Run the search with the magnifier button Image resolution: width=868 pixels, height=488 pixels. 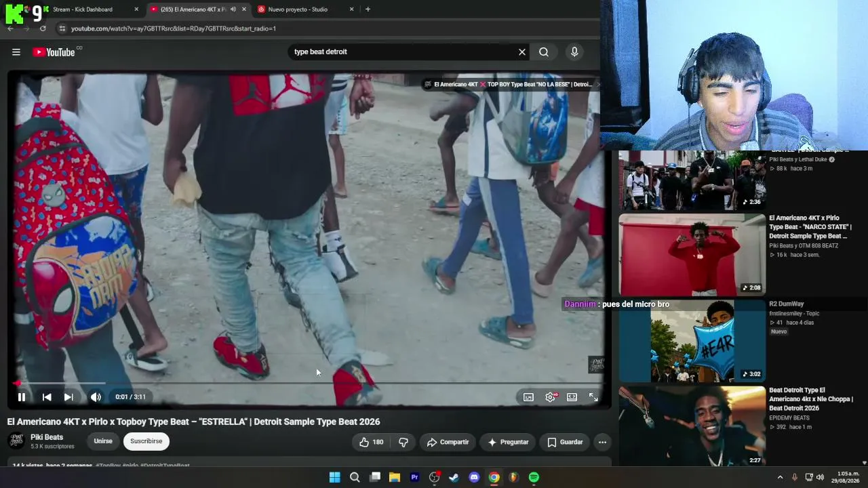click(x=544, y=52)
